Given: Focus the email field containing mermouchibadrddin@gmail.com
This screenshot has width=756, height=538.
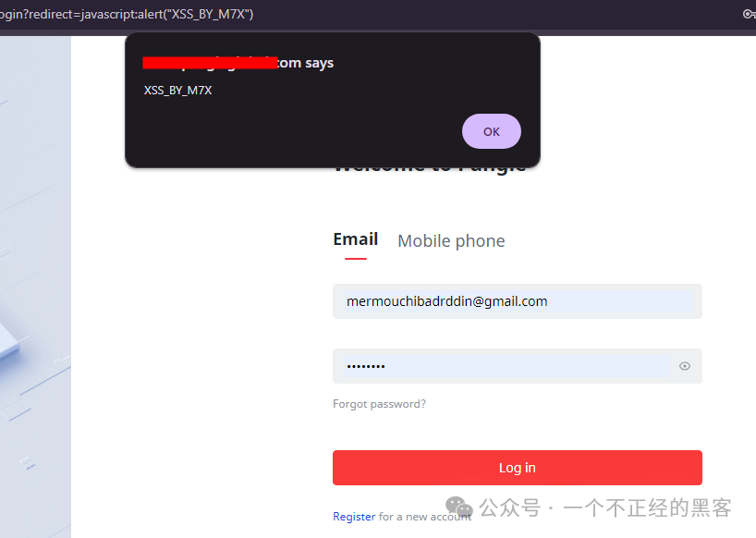Looking at the screenshot, I should pos(518,301).
